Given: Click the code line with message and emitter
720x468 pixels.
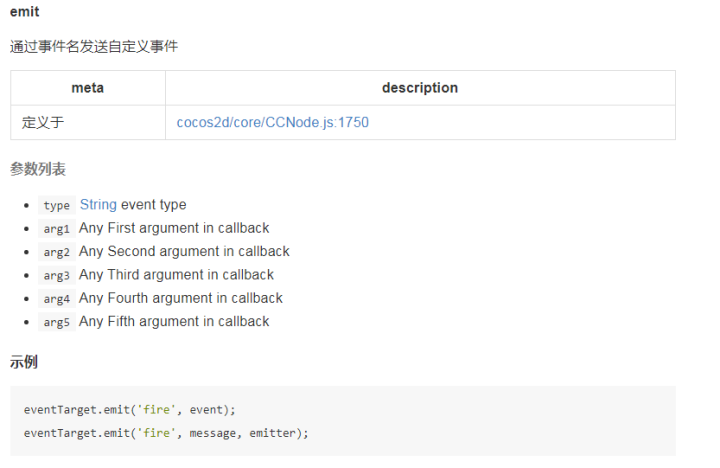Looking at the screenshot, I should pyautogui.click(x=166, y=433).
